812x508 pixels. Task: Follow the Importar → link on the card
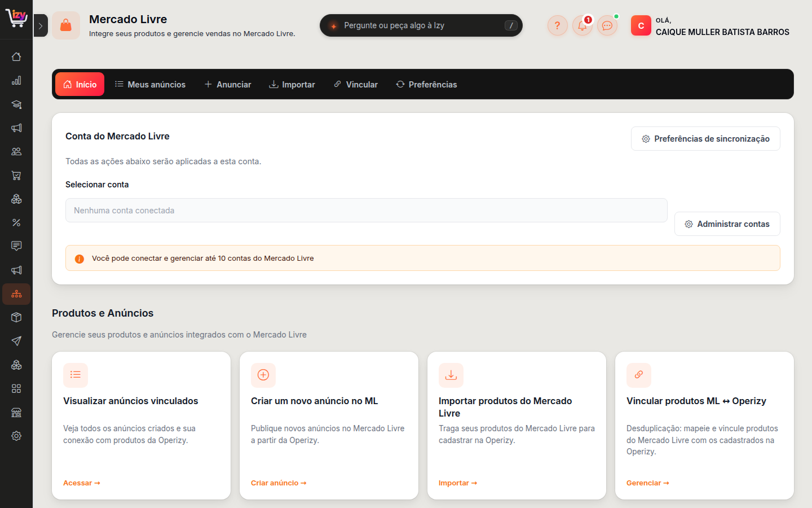tap(458, 483)
